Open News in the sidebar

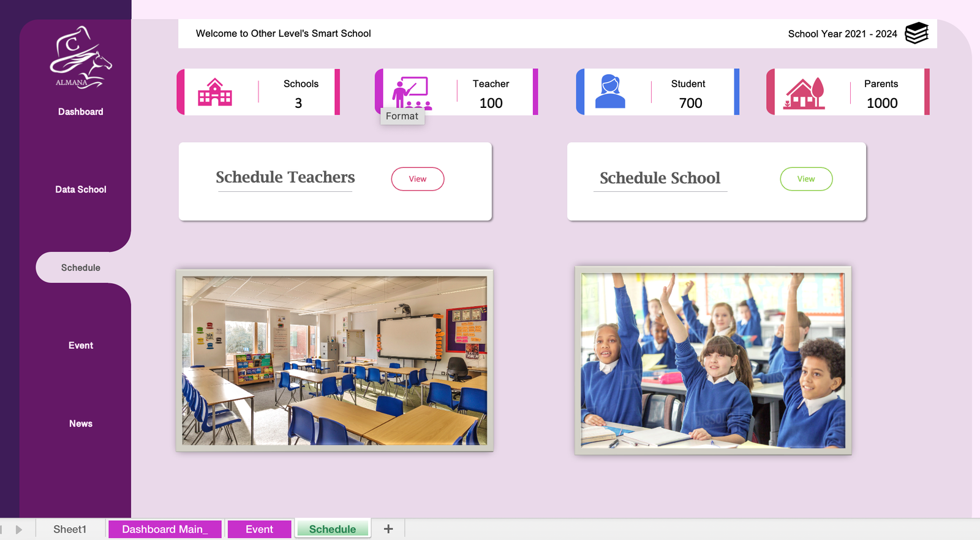point(81,424)
